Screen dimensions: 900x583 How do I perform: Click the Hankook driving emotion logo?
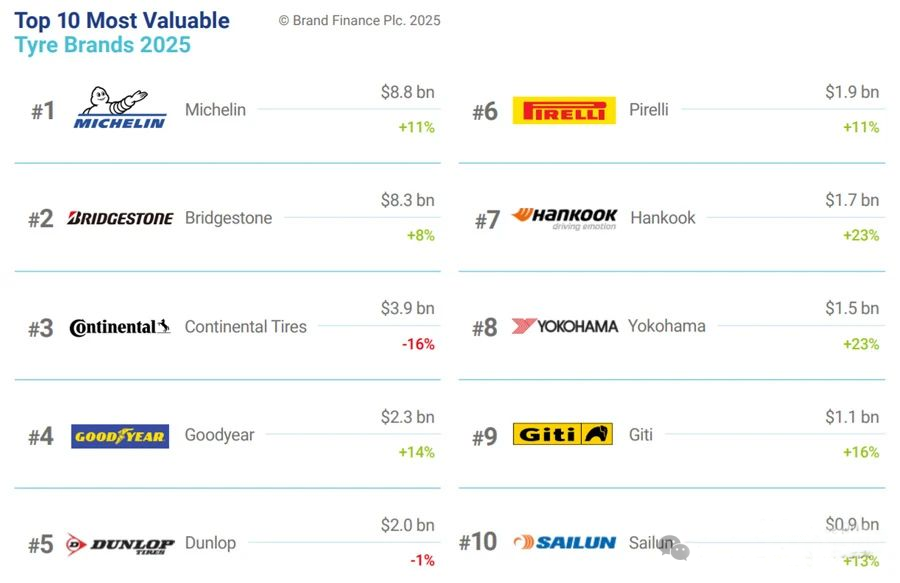pos(564,219)
